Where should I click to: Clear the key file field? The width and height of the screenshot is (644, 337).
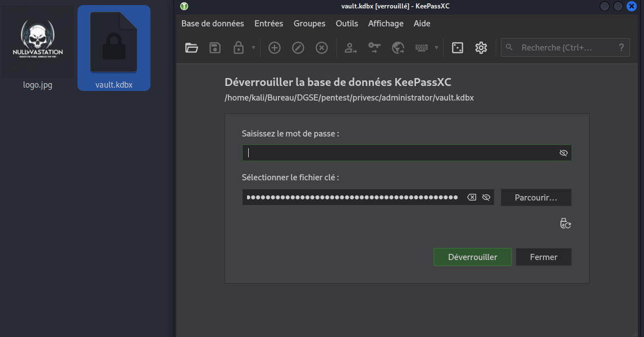[x=472, y=197]
